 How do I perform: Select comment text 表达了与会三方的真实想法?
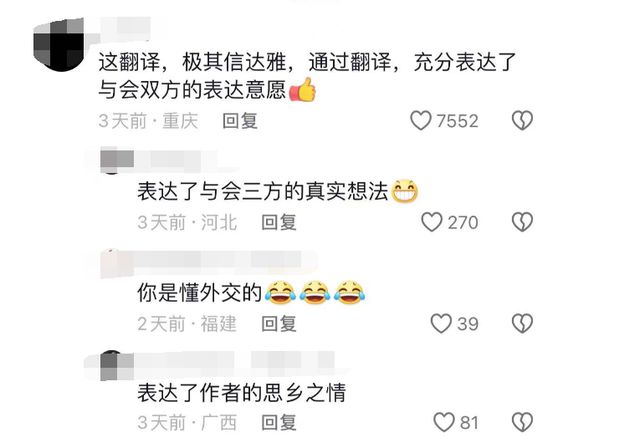click(262, 191)
